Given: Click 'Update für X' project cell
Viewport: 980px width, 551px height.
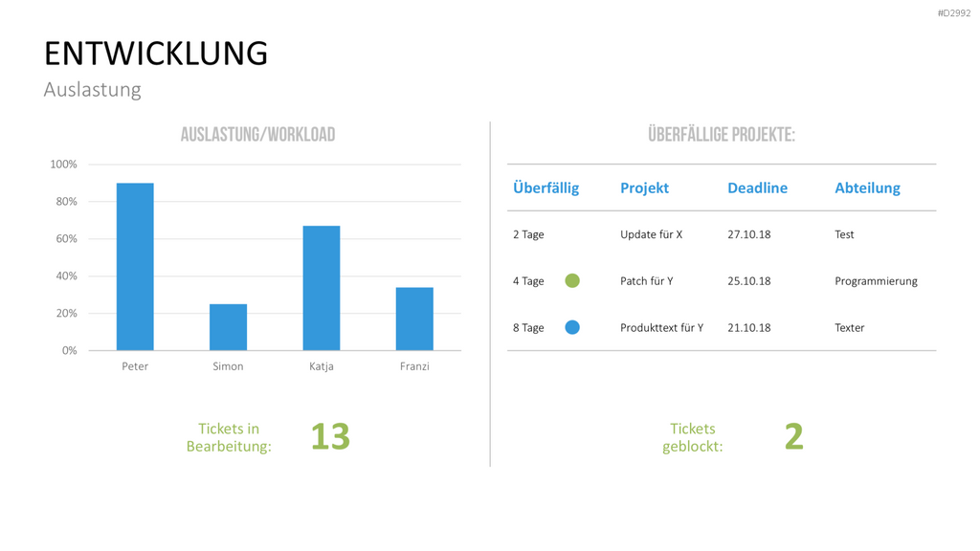Looking at the screenshot, I should 651,234.
